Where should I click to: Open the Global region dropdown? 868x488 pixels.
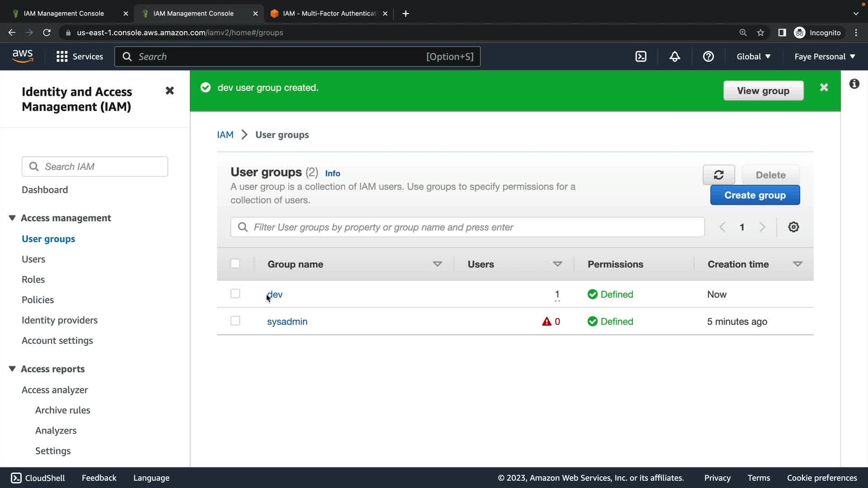(753, 56)
